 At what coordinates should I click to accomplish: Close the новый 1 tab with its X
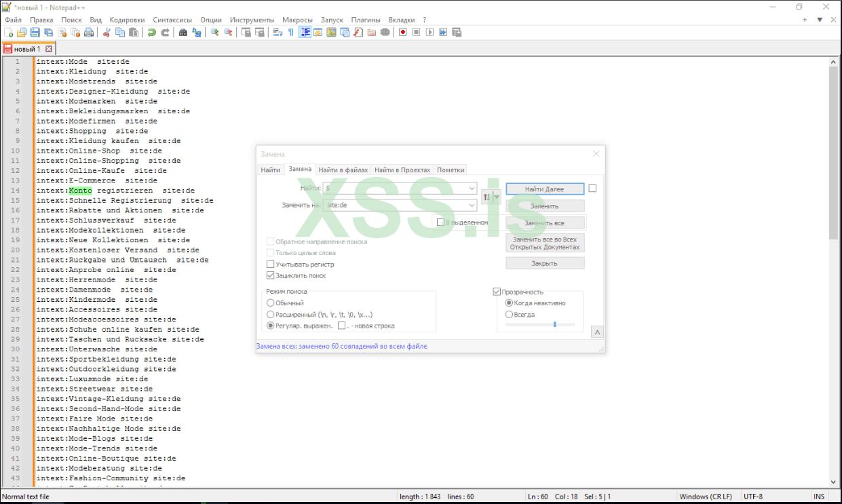(x=49, y=49)
